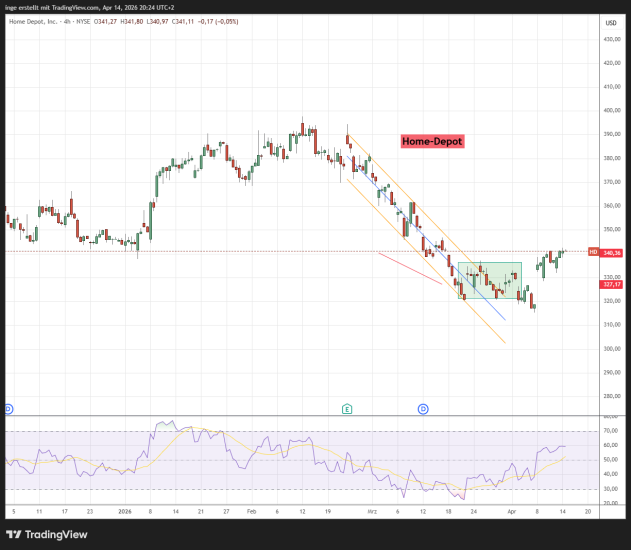
Task: Click the Feb label on time axis
Action: point(252,510)
